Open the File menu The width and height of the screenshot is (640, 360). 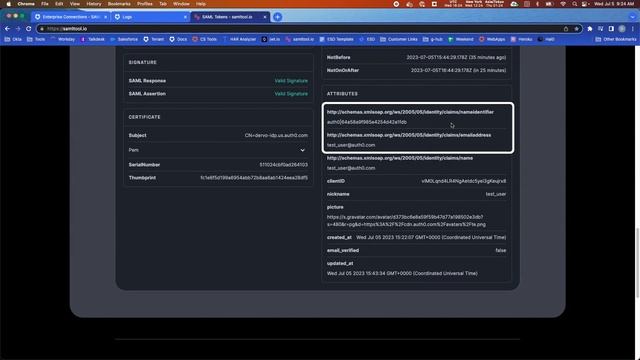pyautogui.click(x=45, y=4)
